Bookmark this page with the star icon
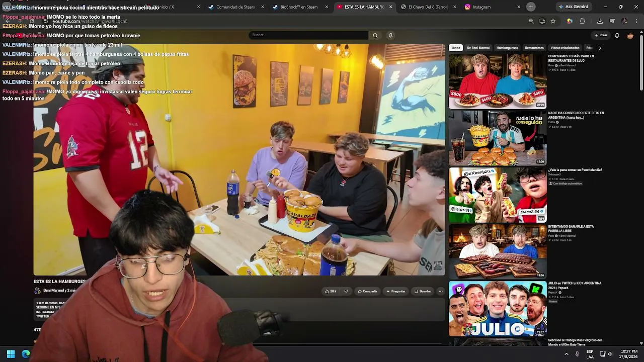The image size is (644, 362). click(553, 21)
